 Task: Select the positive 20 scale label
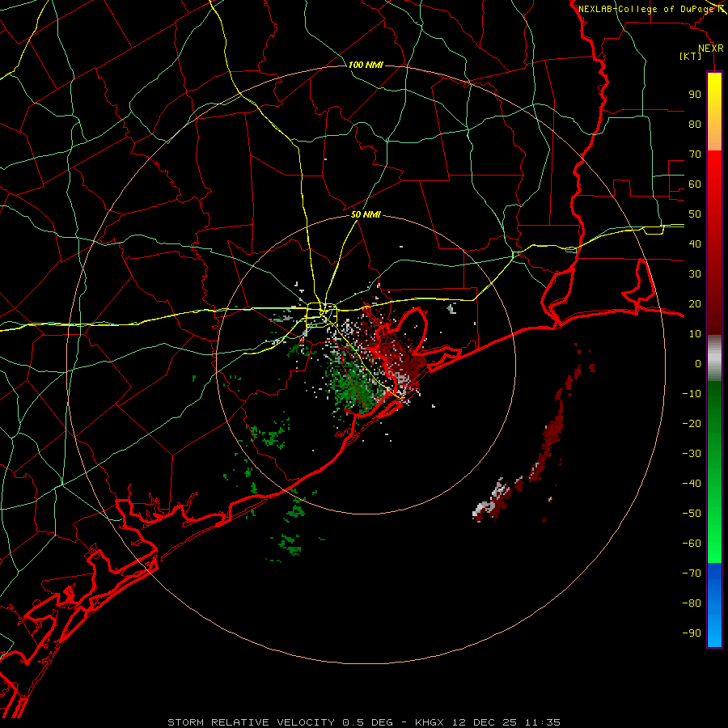pos(695,304)
